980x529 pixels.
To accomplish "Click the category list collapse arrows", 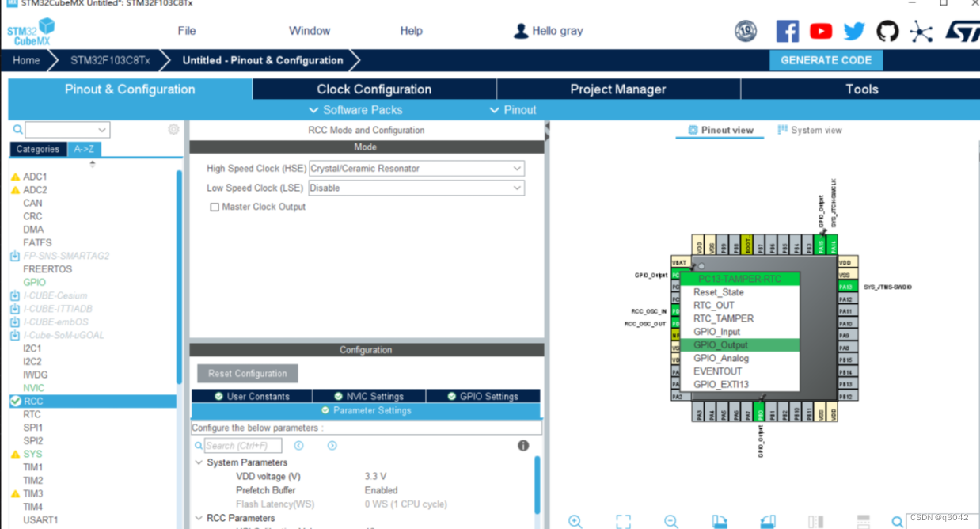I will pos(93,164).
